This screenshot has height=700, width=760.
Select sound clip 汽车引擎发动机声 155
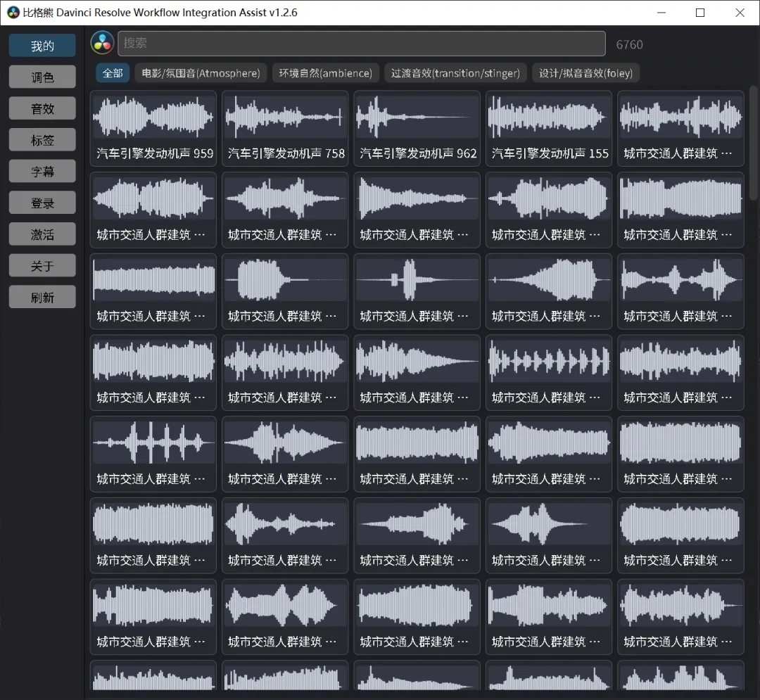pyautogui.click(x=549, y=128)
